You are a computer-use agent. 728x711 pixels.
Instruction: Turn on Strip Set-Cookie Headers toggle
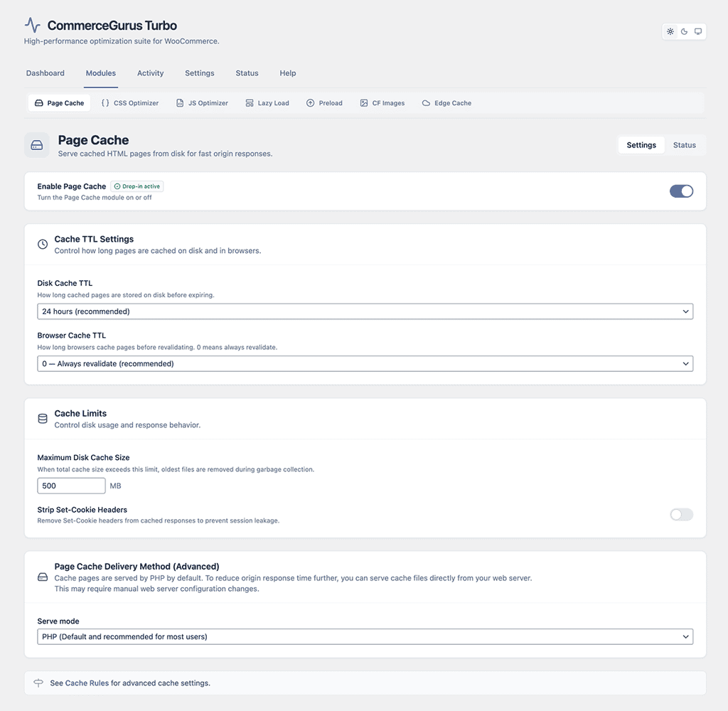681,514
